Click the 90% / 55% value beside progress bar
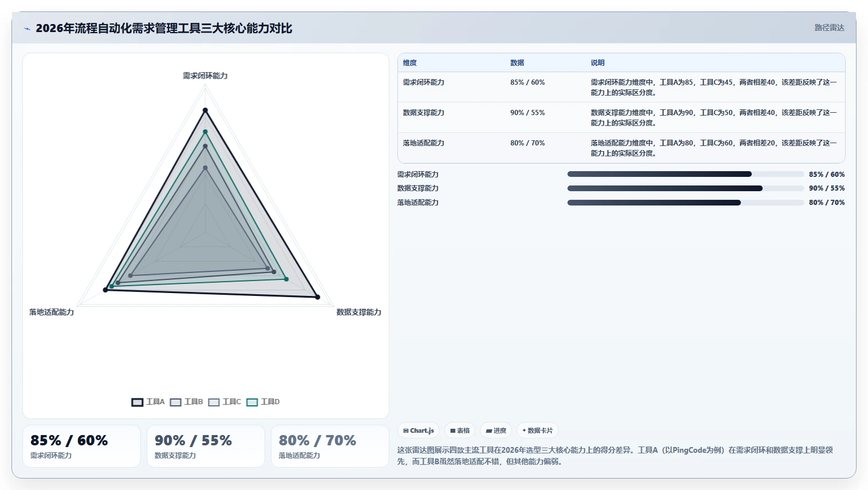Viewport: 868px width, 490px height. point(827,188)
